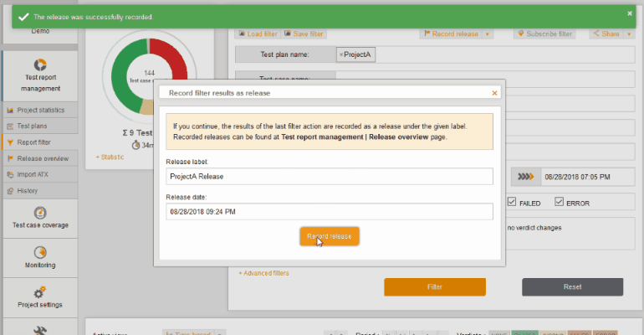Dismiss the green success notification
The width and height of the screenshot is (644, 335).
coord(630,13)
